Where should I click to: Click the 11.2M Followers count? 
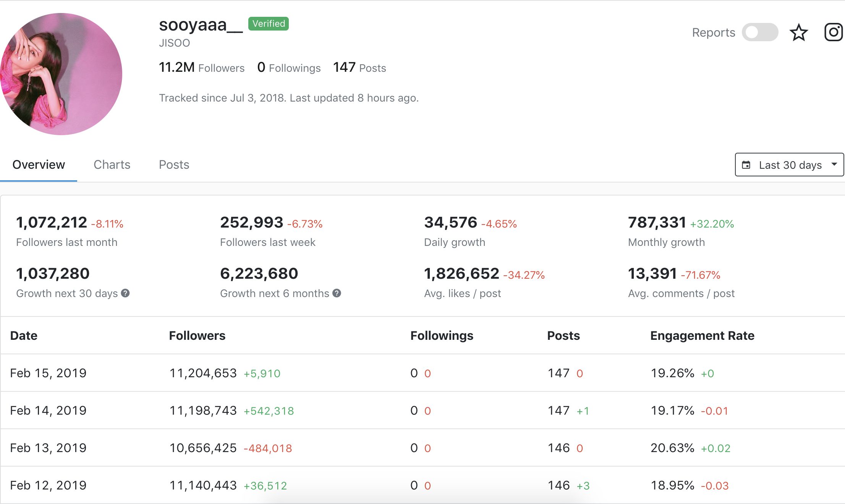point(201,68)
